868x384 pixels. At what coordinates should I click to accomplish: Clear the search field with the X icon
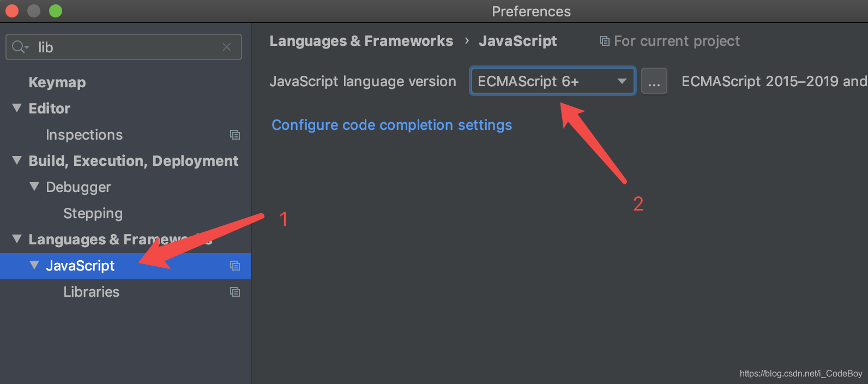(227, 47)
